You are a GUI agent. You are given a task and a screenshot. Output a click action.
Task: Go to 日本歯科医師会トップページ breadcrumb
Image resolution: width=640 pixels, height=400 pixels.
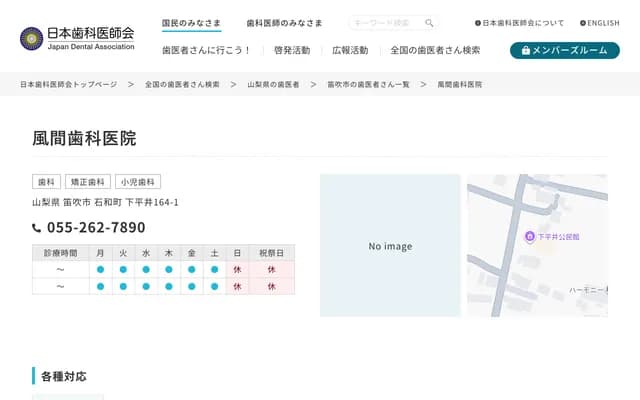[x=69, y=85]
